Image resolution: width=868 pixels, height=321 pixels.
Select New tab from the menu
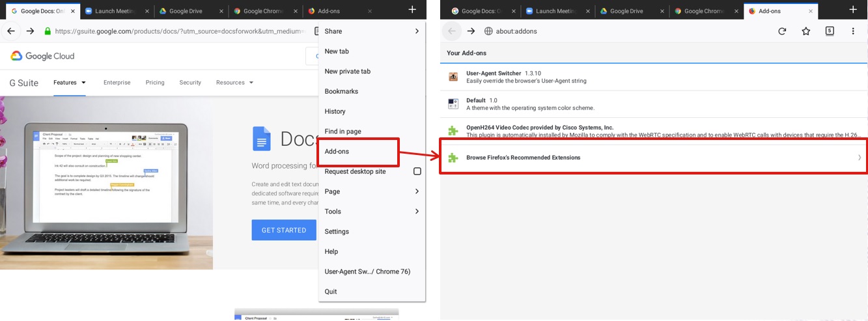tap(372, 51)
